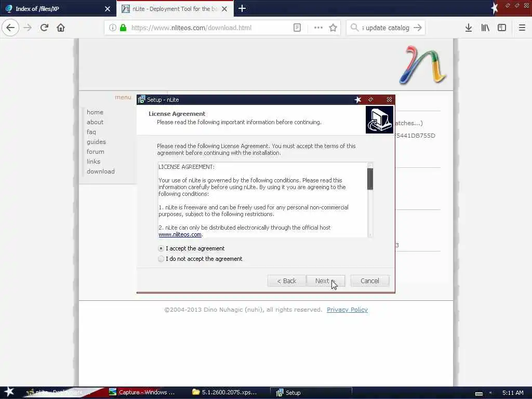Open page actions three-dot menu
The width and height of the screenshot is (532, 399).
pos(318,28)
